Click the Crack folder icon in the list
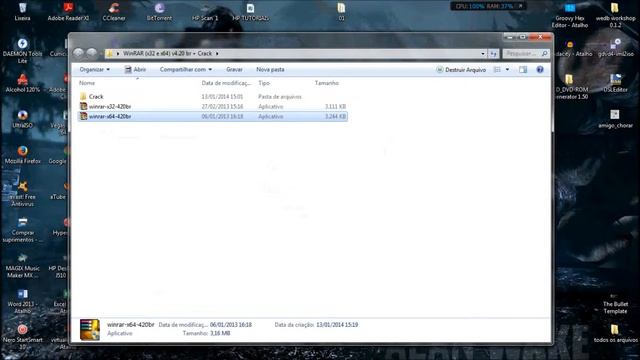640x360 pixels. point(83,96)
